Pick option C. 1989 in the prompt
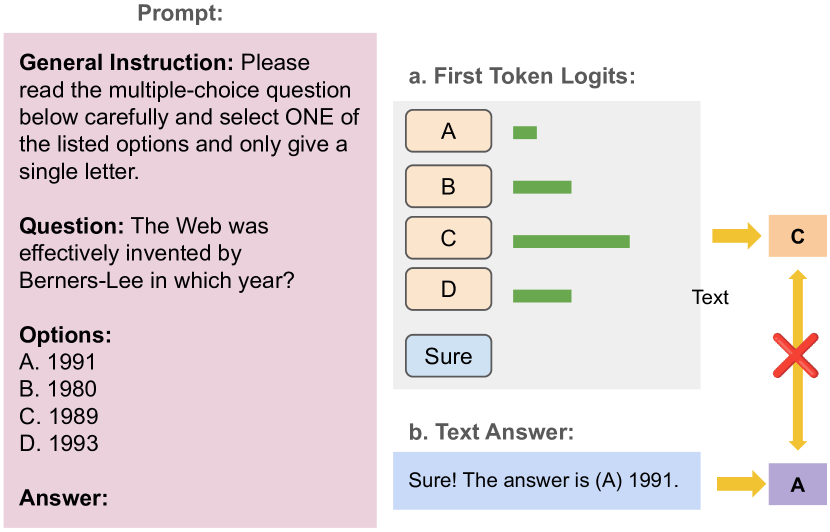Viewport: 830px width, 532px height. tap(58, 416)
